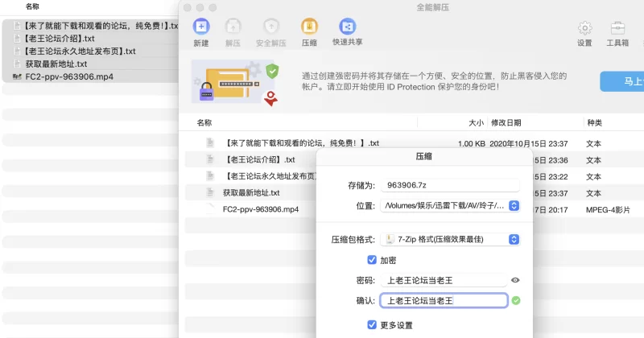Select 获取最新地址.txt in the Finder list
644x338 pixels.
pos(56,64)
